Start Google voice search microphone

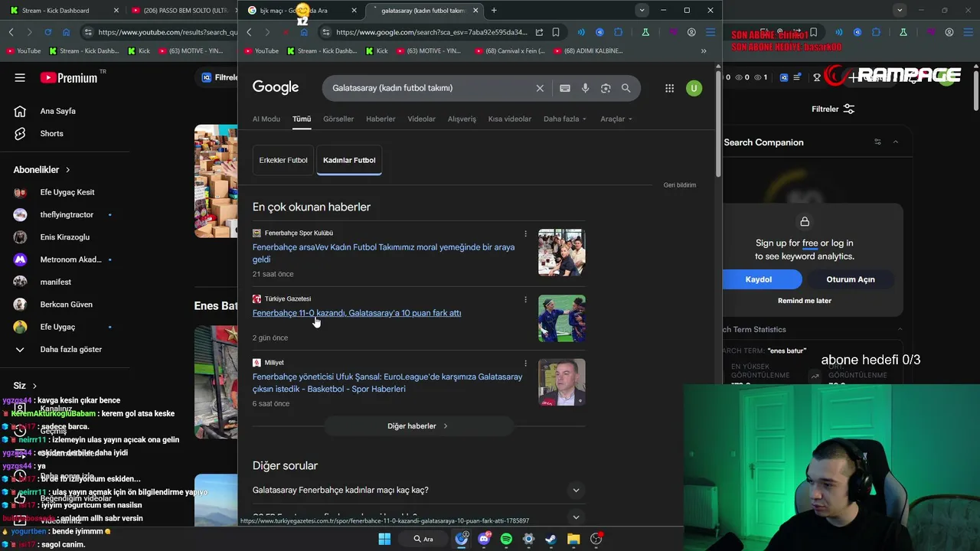point(585,88)
